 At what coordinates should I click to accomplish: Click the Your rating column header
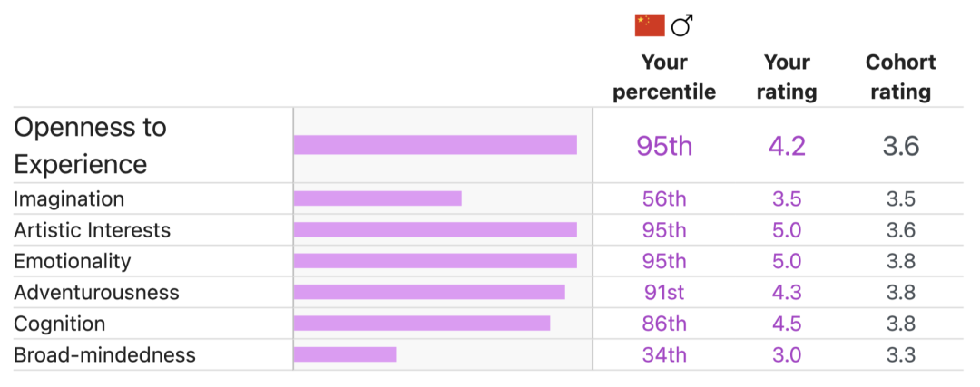coord(787,77)
